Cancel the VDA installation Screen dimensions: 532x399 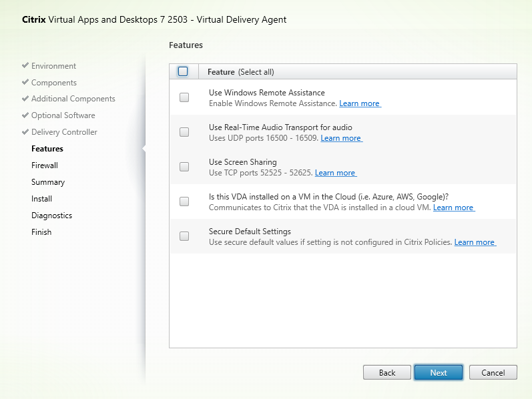[493, 373]
